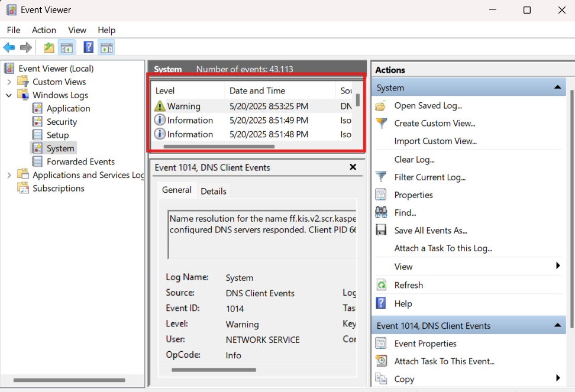Screen dimensions: 575x392
Task: Click Clear Log... action
Action: 414,159
